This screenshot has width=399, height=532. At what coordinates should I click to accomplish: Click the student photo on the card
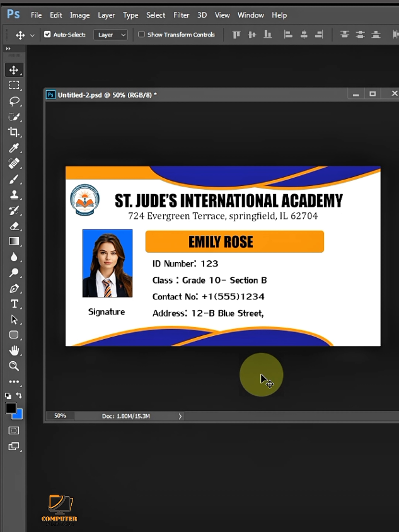pyautogui.click(x=108, y=263)
